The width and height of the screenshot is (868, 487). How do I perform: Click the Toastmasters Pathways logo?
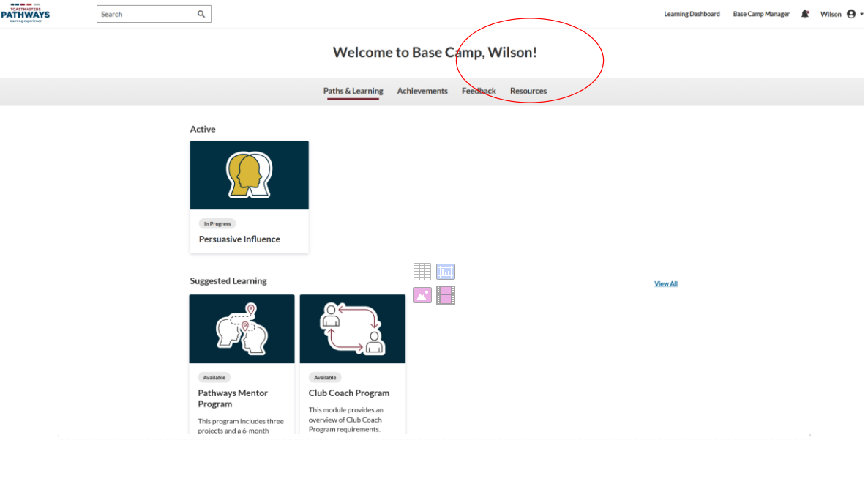(26, 13)
